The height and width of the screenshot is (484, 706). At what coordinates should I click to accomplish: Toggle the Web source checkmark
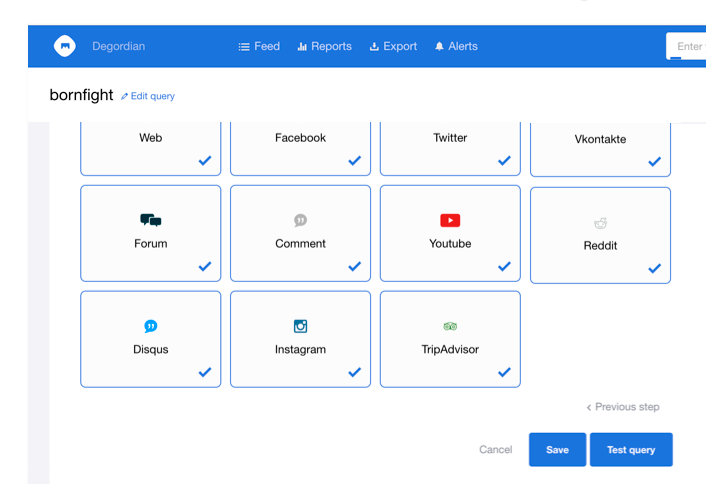[205, 160]
